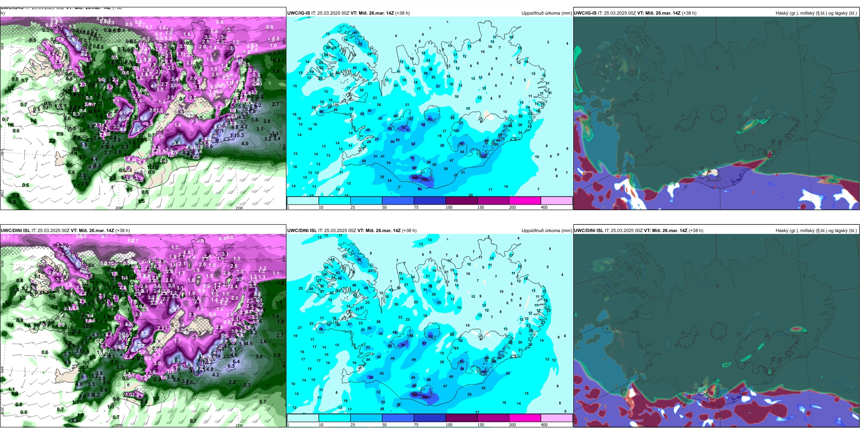Click the '15W' longitude label on IG-IS wind map
Viewport: 868px width, 434px height.
click(x=239, y=208)
